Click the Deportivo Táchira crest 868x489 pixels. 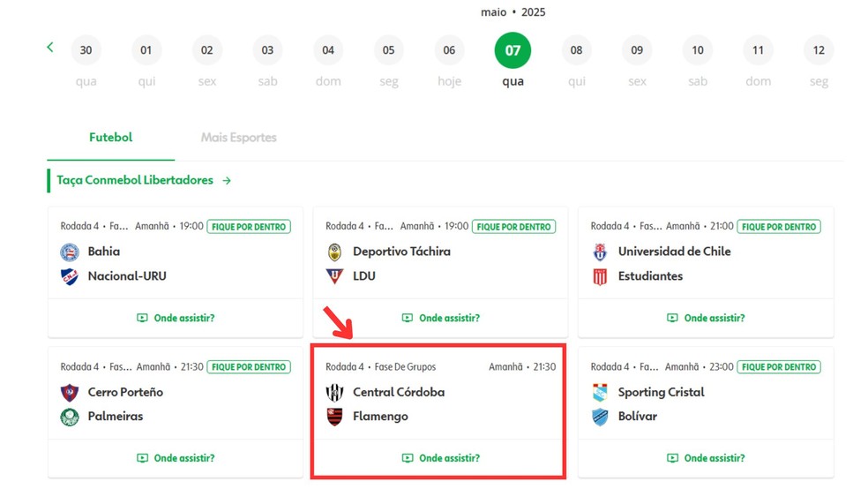[x=334, y=252]
